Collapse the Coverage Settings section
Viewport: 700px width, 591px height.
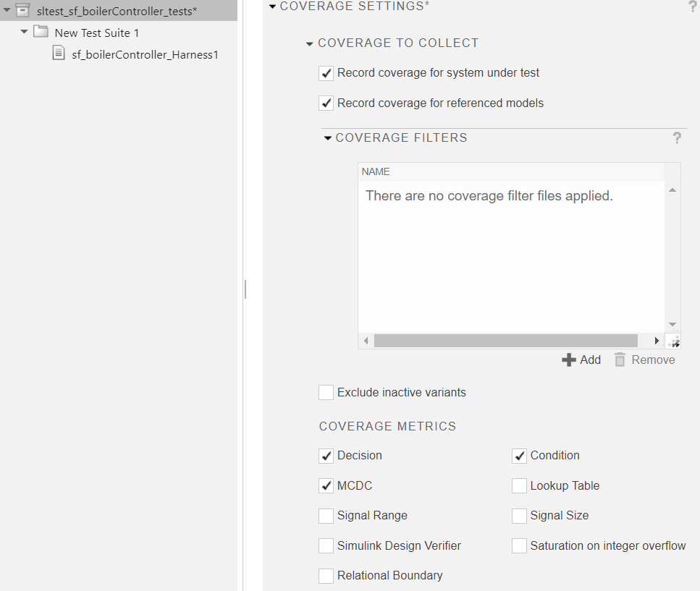(x=272, y=6)
